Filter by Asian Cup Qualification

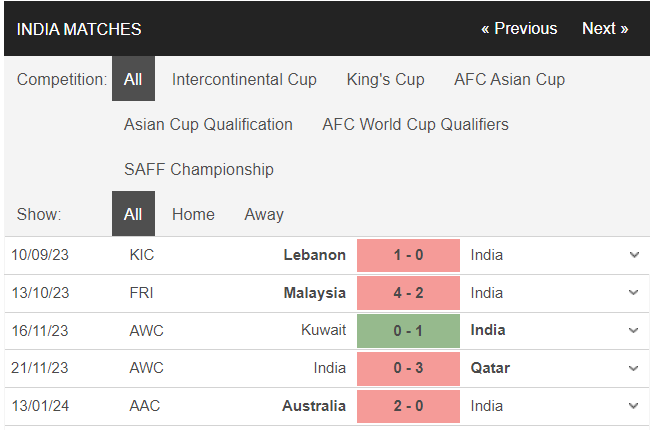coord(208,124)
